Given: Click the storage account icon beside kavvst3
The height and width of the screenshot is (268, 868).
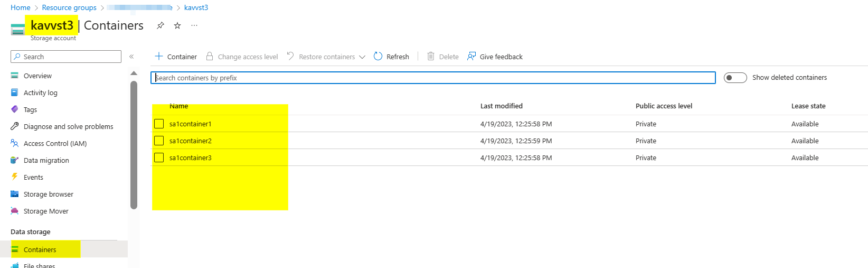Looking at the screenshot, I should tap(17, 30).
